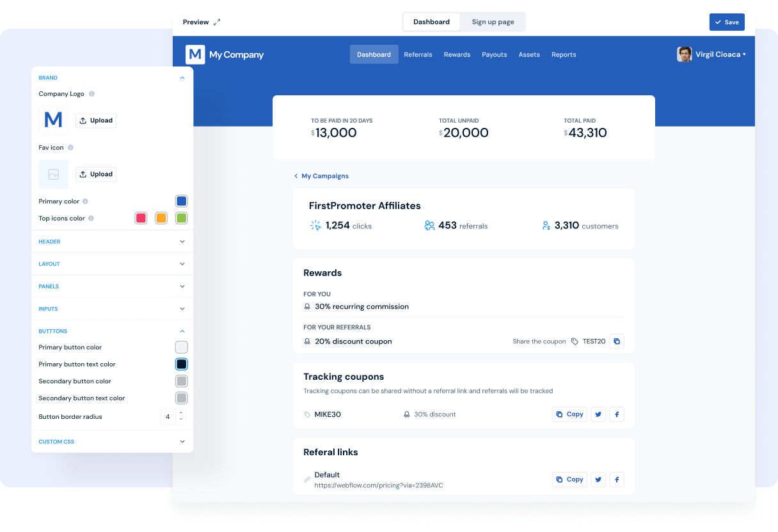Click the info icon next to Company Logo

[91, 94]
